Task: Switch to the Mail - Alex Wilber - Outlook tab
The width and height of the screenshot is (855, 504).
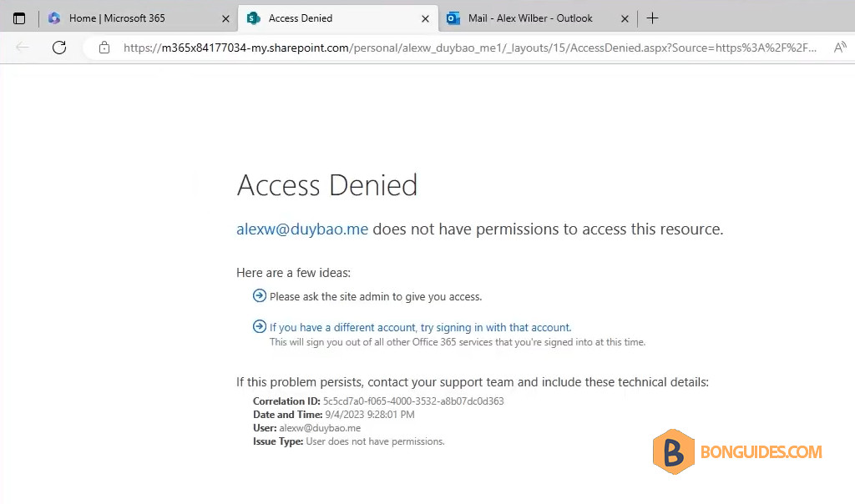Action: pos(537,18)
